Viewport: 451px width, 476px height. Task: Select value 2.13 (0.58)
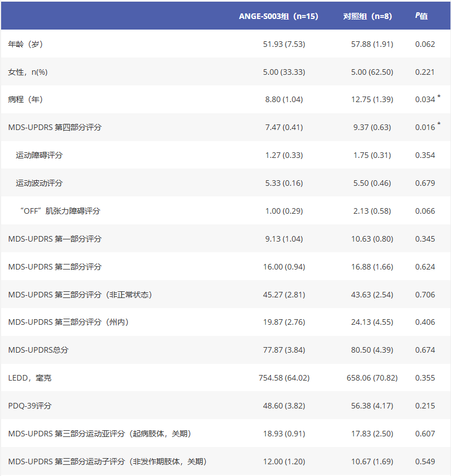(x=372, y=211)
